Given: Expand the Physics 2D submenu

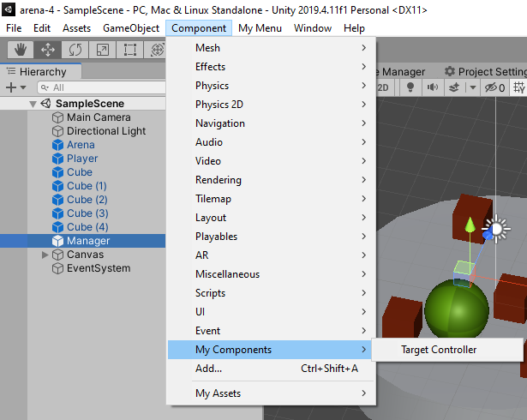Looking at the screenshot, I should click(272, 105).
